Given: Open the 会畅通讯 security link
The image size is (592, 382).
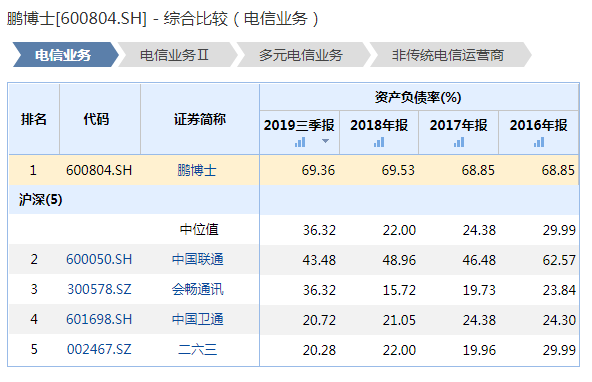Looking at the screenshot, I should 198,289.
